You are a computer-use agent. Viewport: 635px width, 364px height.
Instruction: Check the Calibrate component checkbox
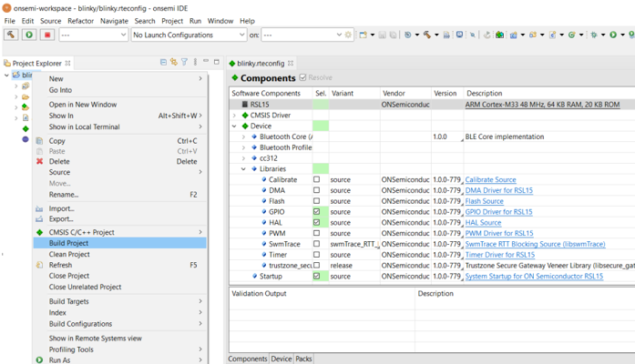317,179
